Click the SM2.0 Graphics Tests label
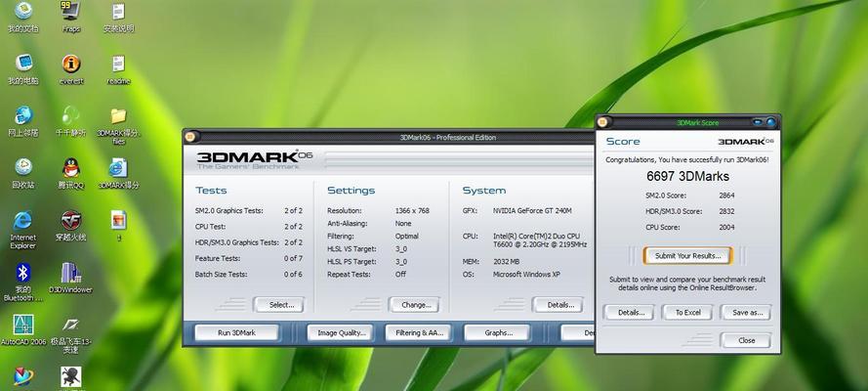The width and height of the screenshot is (868, 391). [x=229, y=210]
